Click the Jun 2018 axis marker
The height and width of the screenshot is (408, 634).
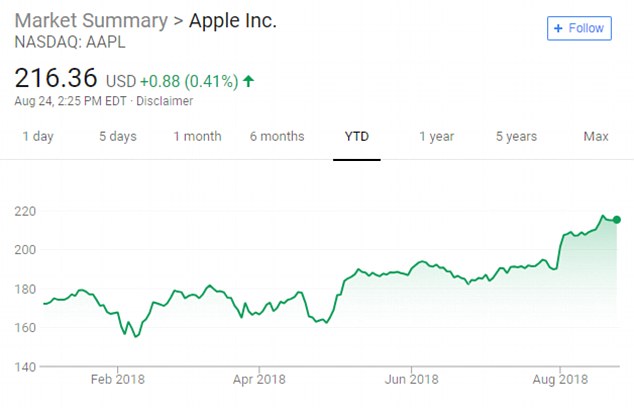click(x=411, y=379)
